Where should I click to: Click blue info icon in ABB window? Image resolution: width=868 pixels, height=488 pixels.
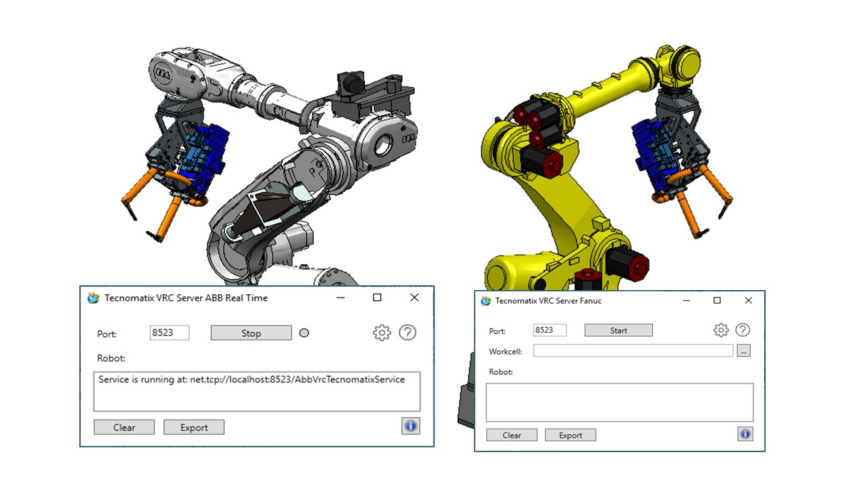tap(410, 426)
